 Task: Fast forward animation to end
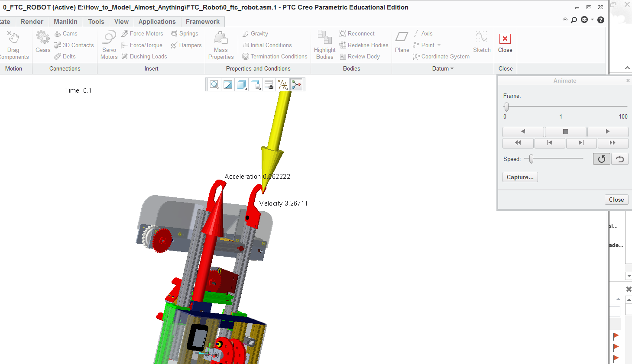click(613, 142)
